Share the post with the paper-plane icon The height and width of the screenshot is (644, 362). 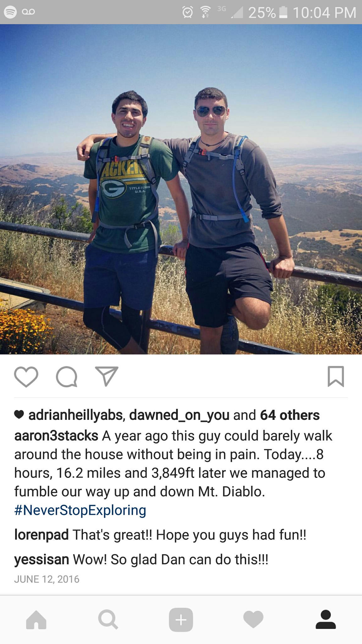pyautogui.click(x=107, y=376)
